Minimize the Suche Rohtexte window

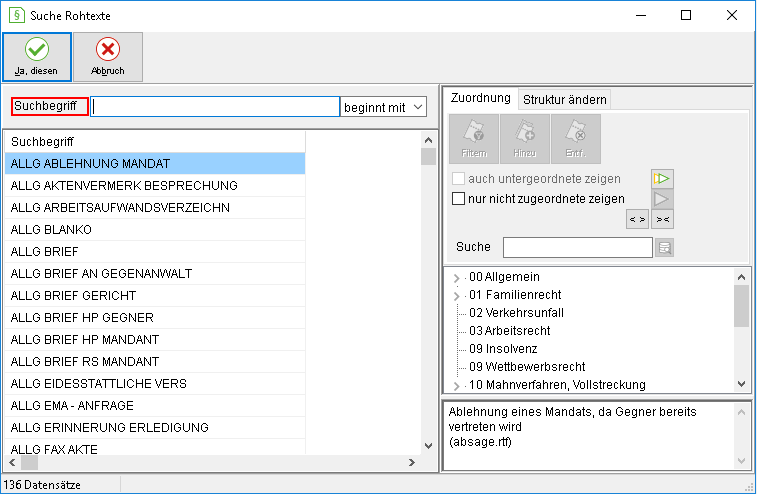[641, 15]
